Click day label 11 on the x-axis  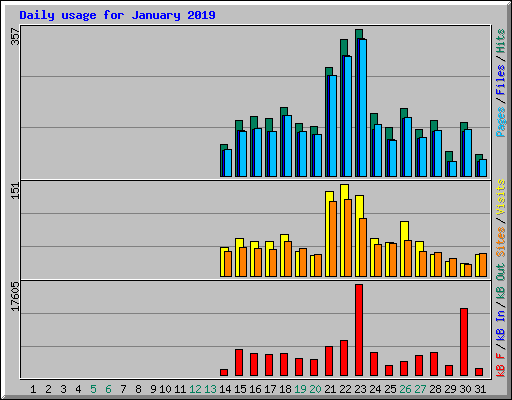[180, 389]
